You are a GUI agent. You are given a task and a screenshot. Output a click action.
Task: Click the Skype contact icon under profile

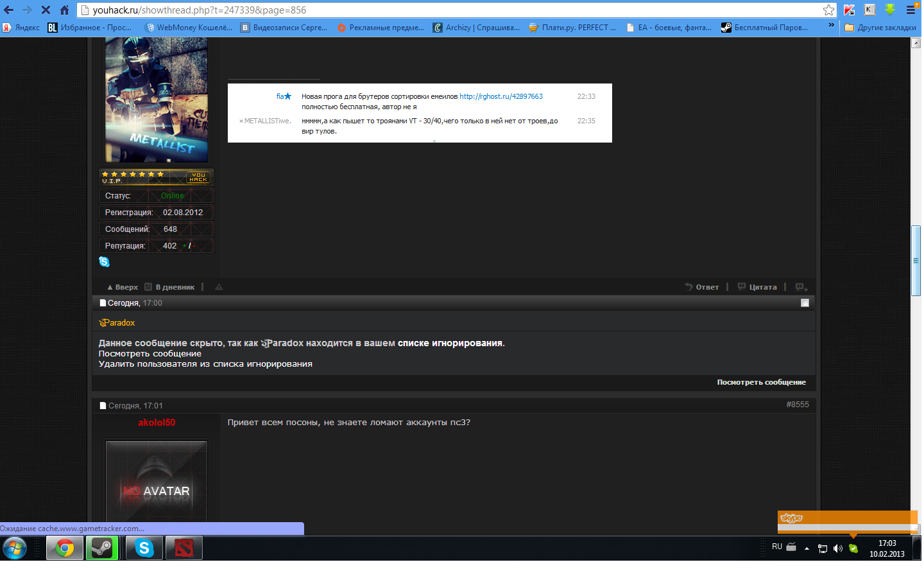(x=104, y=261)
